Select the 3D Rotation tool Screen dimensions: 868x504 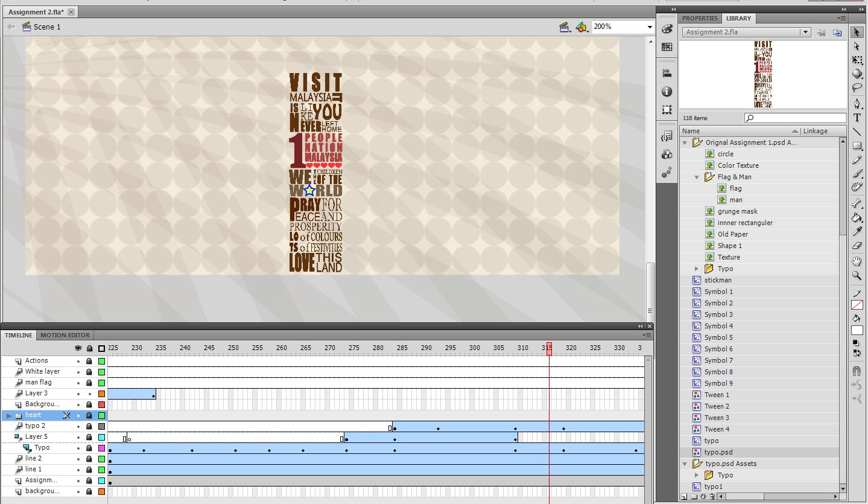pos(857,74)
